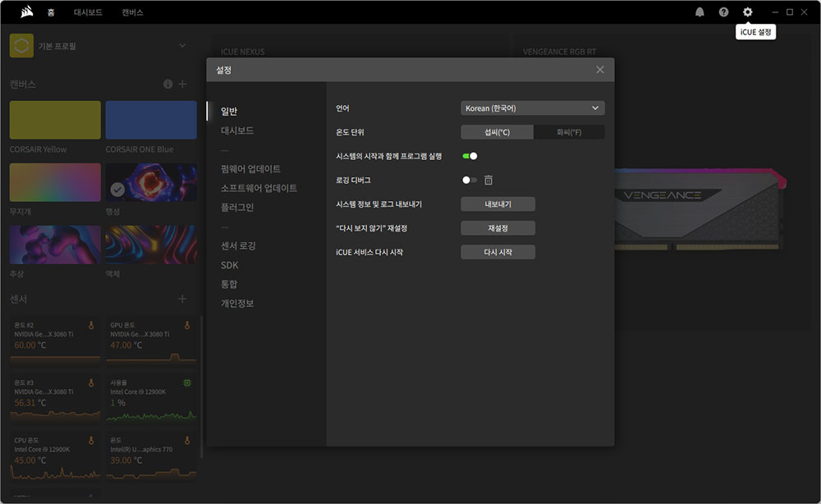Click the CPU chip icon on 사용율 sensor
821x504 pixels.
[187, 383]
